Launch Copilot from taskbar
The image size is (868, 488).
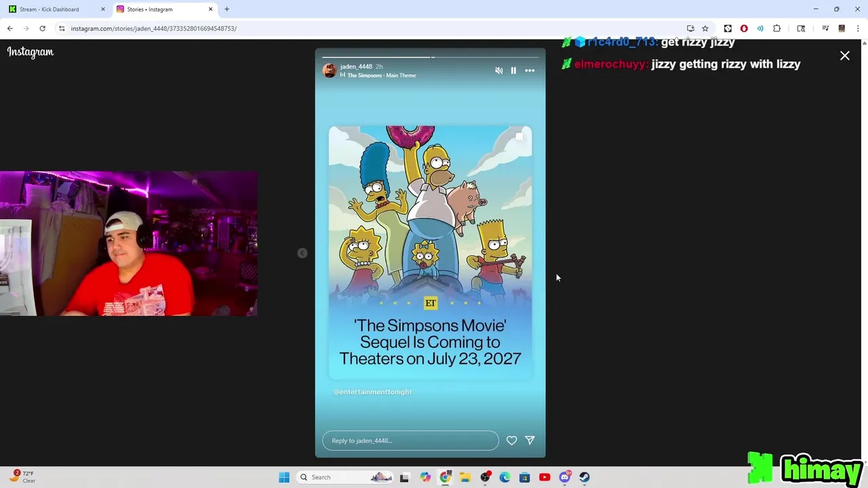pyautogui.click(x=425, y=477)
